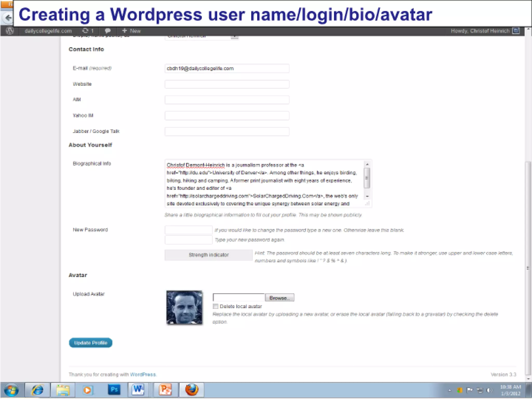Open Windows Media Player from taskbar
Viewport: 532px width, 399px height.
pos(88,390)
